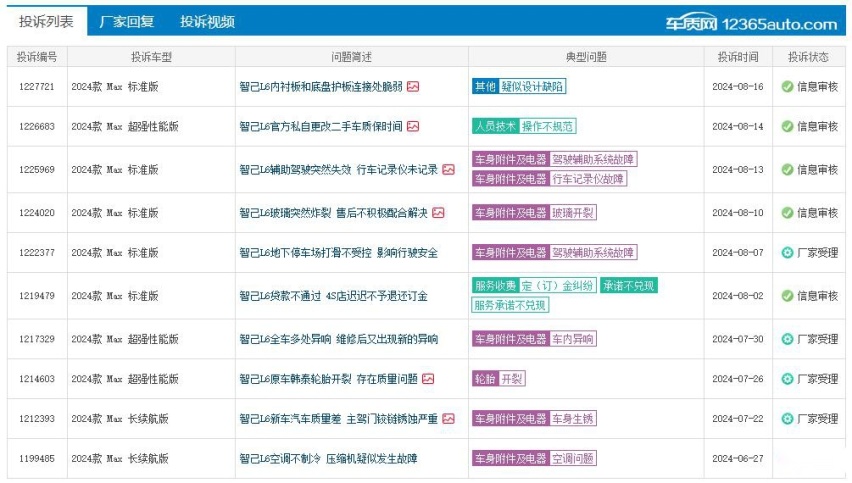Click gear status icon for complaint 1212393
852x483 pixels.
pyautogui.click(x=787, y=418)
